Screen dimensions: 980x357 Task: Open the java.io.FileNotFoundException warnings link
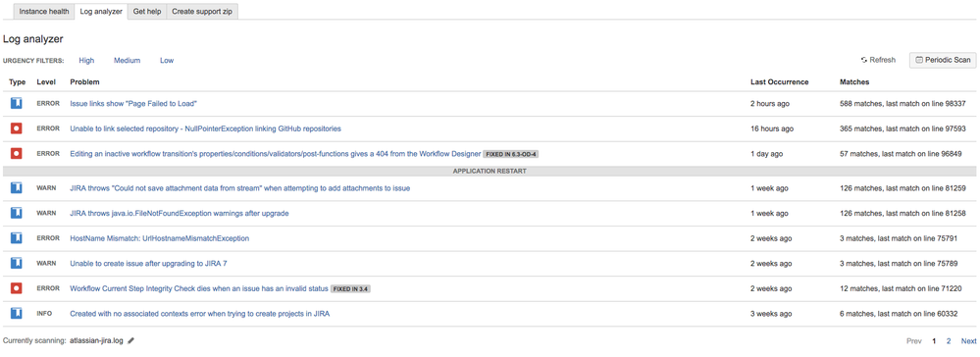180,213
